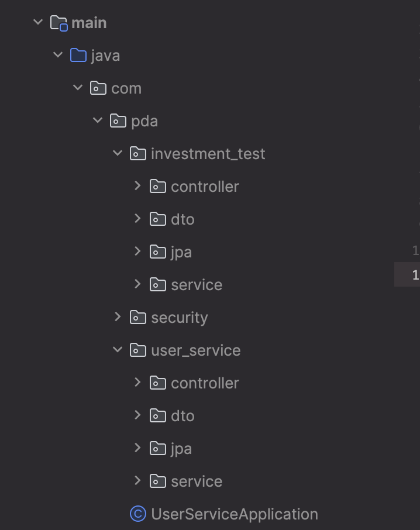The width and height of the screenshot is (420, 530).
Task: Collapse the main folder
Action: tap(37, 22)
